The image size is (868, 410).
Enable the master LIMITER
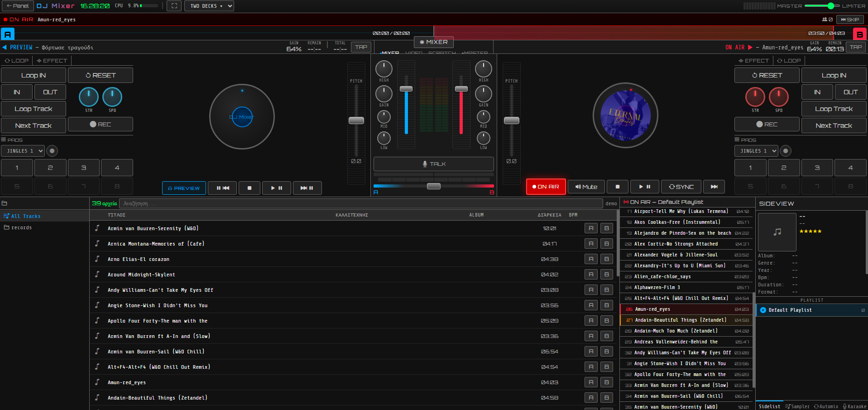click(853, 6)
